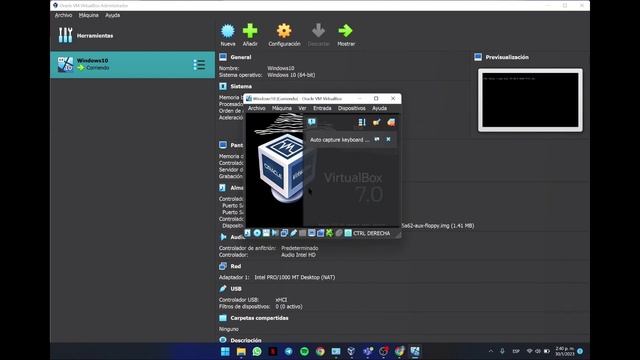Click the network status bar icon
This screenshot has height=360, width=640.
pos(284,233)
